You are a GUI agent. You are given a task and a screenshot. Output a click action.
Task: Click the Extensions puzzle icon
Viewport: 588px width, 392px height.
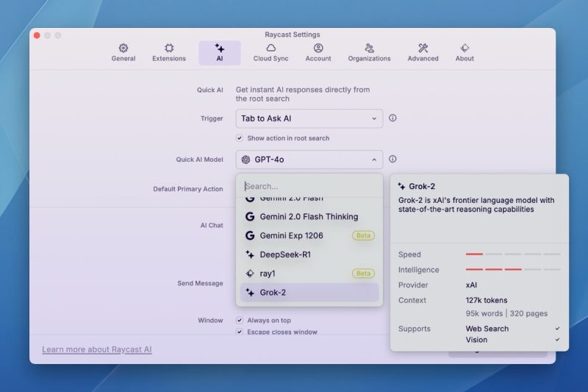169,48
